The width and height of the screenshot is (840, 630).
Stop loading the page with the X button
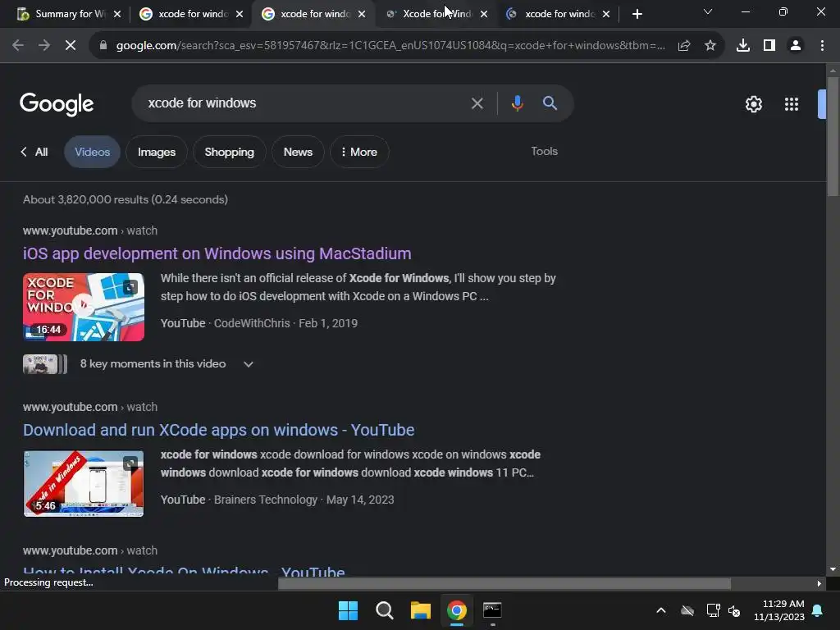(71, 46)
